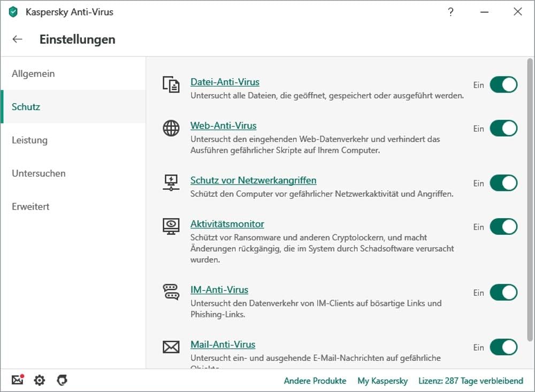Select the Allgemein settings tab
Image resolution: width=535 pixels, height=392 pixels.
[x=33, y=74]
